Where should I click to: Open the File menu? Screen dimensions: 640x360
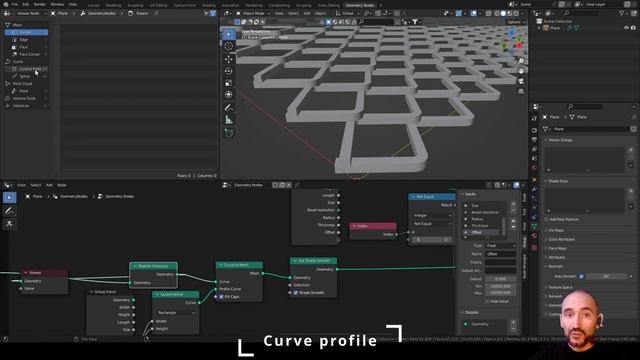point(15,4)
